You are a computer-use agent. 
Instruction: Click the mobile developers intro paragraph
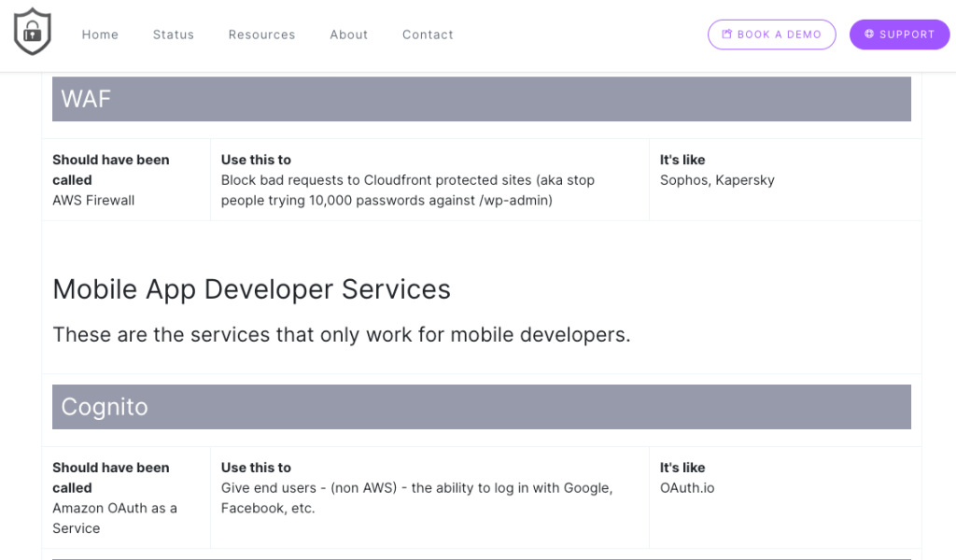click(x=342, y=334)
